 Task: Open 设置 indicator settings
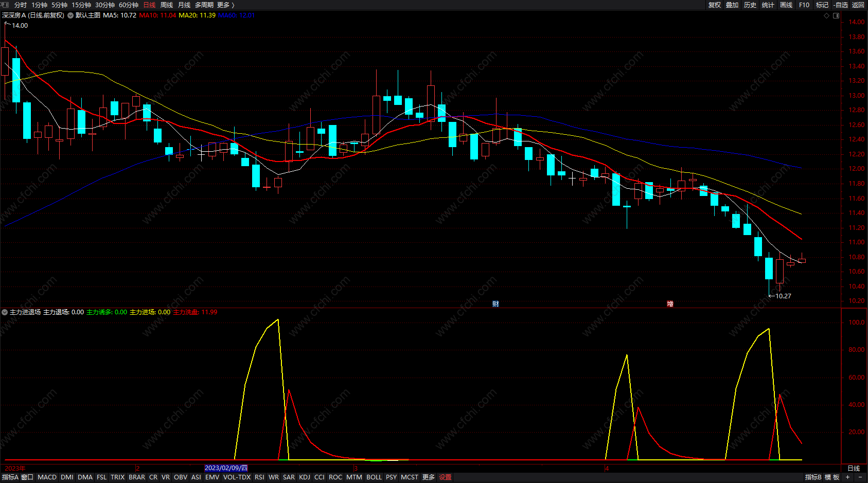445,477
